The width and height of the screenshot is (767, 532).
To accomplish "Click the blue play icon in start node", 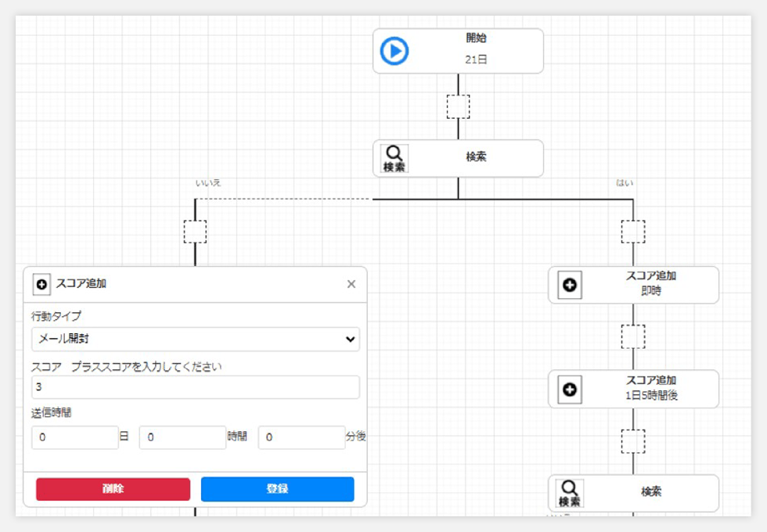I will click(x=394, y=51).
